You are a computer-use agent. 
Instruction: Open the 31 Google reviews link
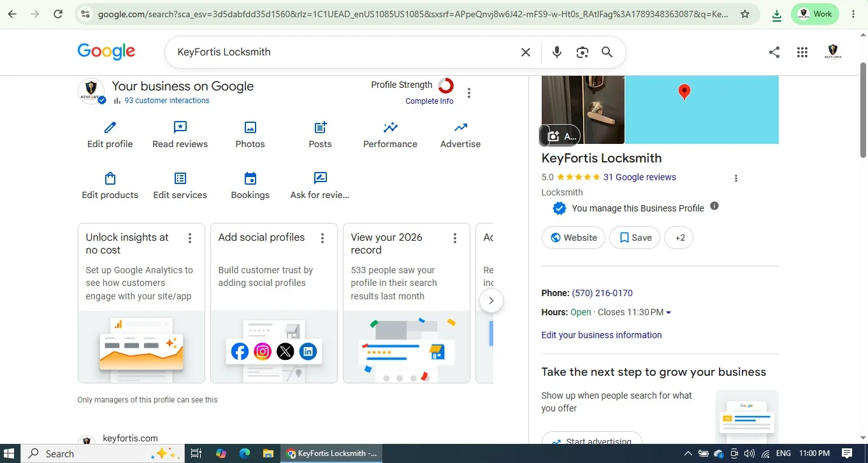pos(640,177)
